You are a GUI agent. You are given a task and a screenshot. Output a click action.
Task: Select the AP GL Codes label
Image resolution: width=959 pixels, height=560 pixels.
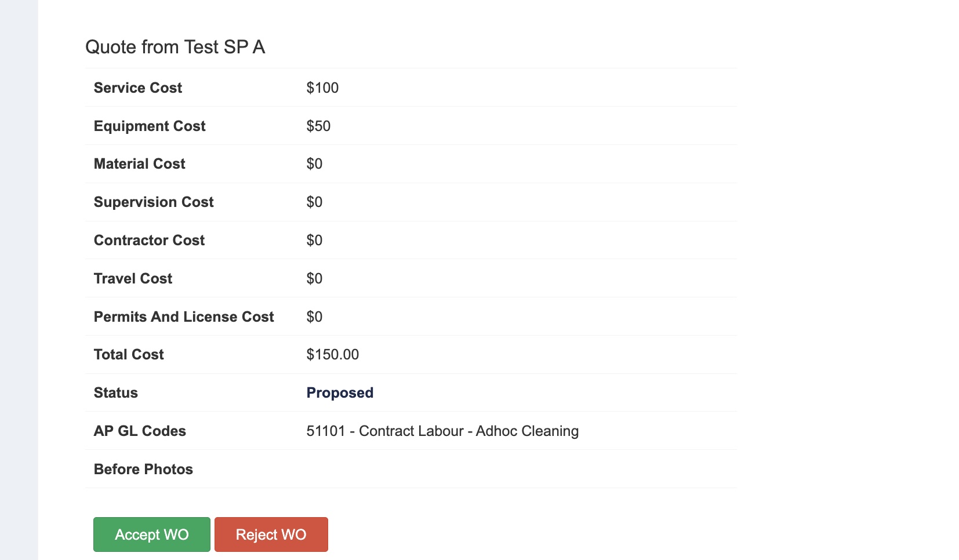pos(140,431)
